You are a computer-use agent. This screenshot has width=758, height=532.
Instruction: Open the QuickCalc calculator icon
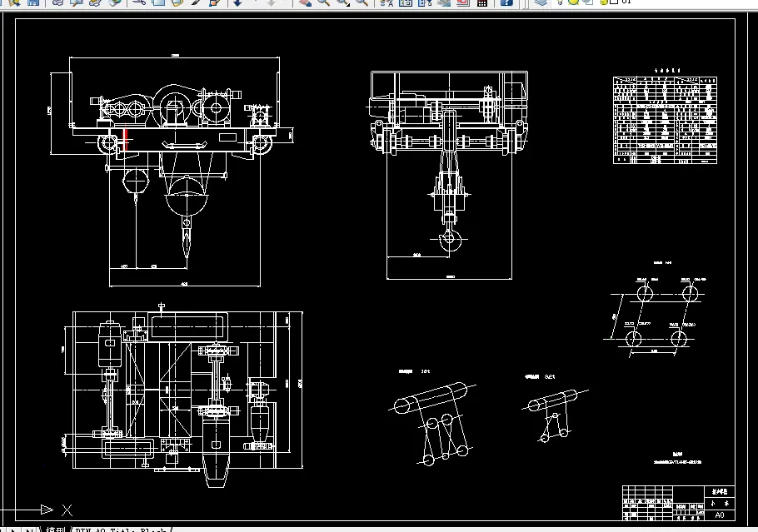click(482, 2)
